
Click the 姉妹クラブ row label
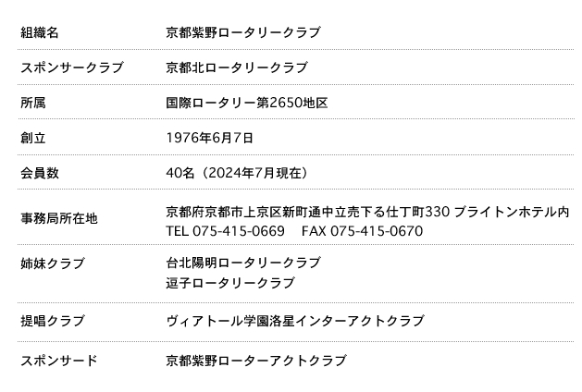[x=53, y=263]
